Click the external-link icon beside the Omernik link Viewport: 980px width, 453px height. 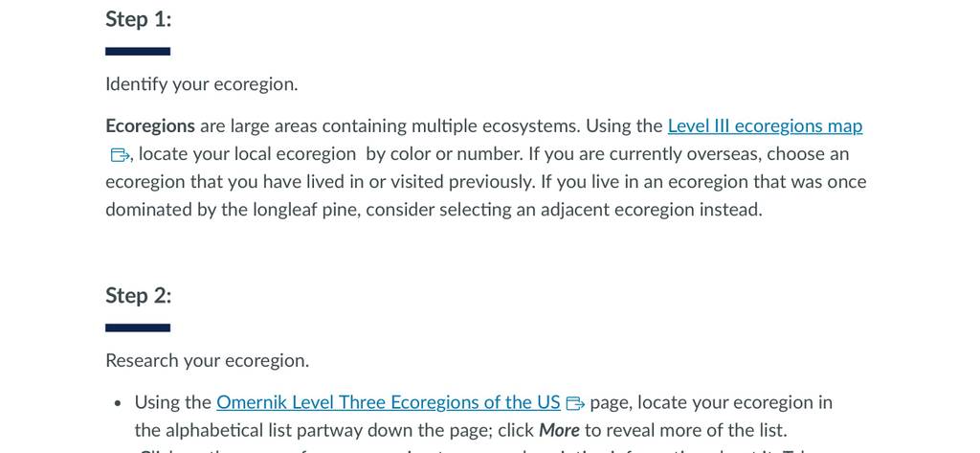(574, 403)
